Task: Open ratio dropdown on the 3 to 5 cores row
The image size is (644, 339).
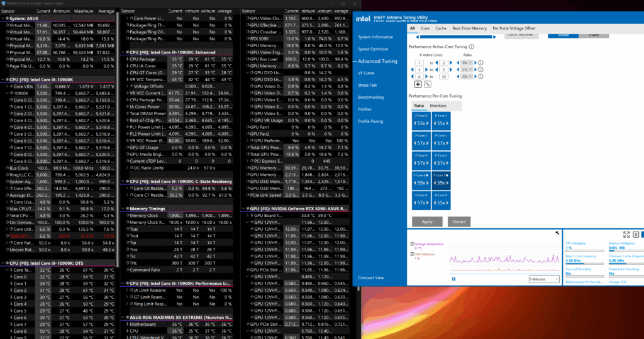Action: point(467,69)
